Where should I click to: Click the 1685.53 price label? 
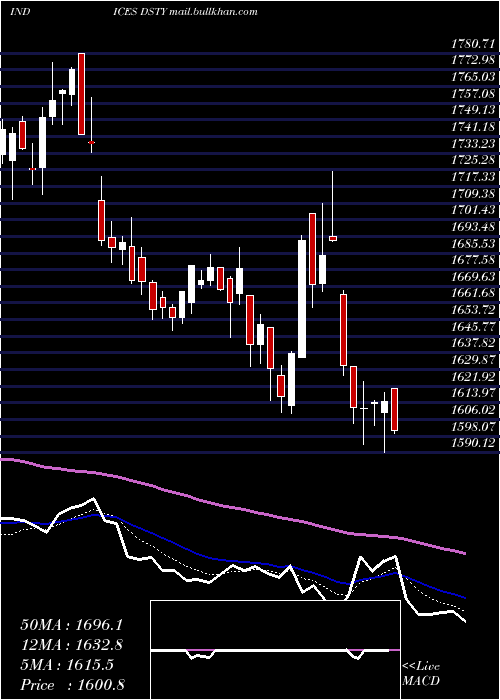473,244
